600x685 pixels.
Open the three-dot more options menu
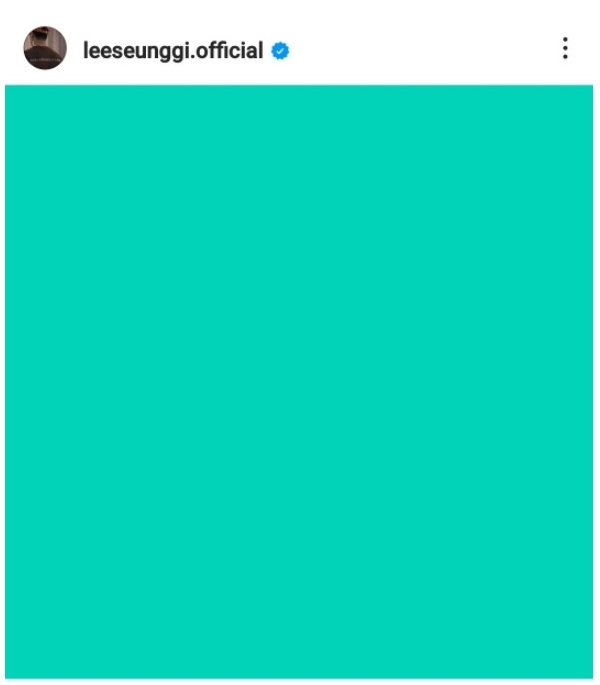tap(565, 48)
